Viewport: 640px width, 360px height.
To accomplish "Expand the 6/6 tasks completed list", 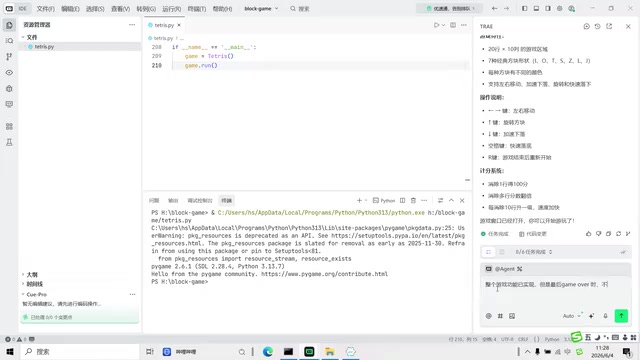I will (534, 252).
